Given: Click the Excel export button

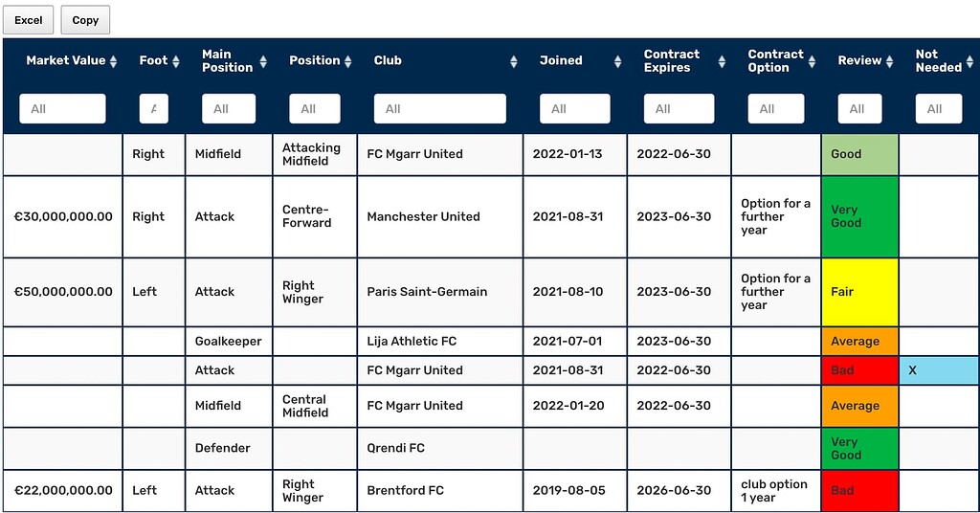Looking at the screenshot, I should click(x=29, y=20).
